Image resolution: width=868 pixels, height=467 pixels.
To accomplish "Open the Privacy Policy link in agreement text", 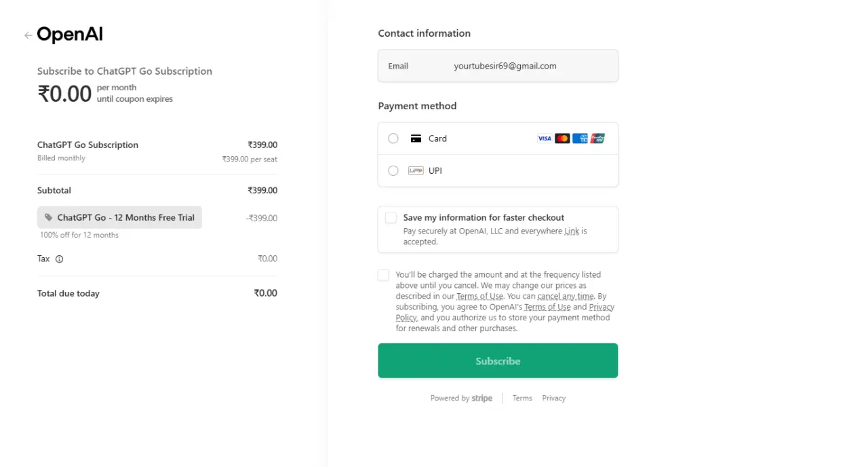I will [505, 312].
